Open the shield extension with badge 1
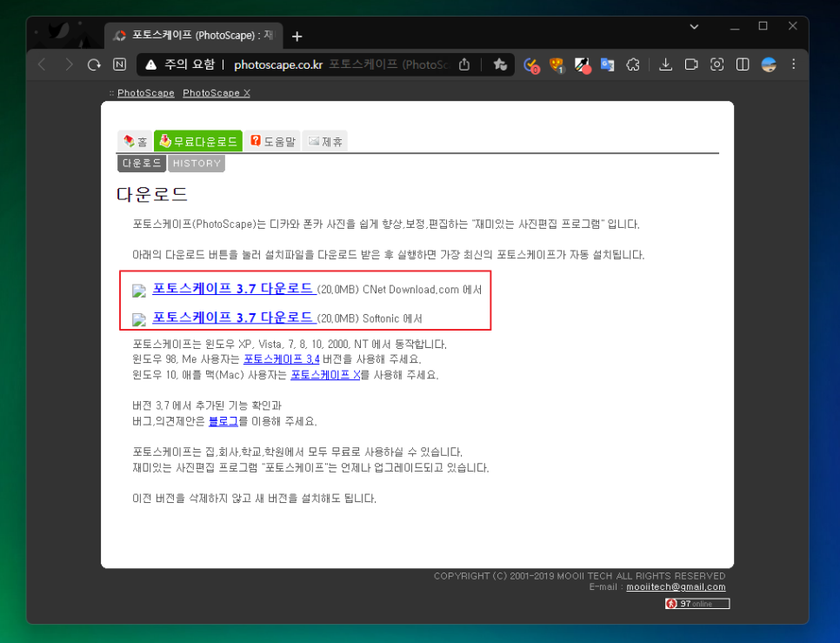Screen dimensions: 840x643 [557, 65]
